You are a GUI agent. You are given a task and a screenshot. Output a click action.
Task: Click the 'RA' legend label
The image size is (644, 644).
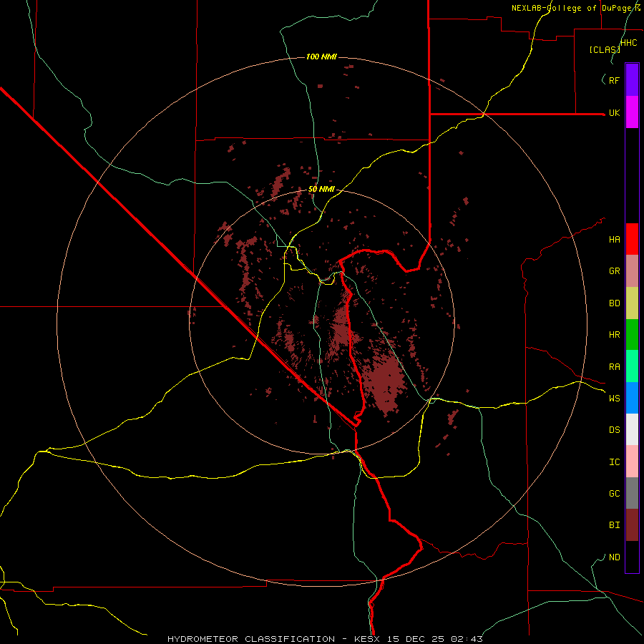pos(615,367)
